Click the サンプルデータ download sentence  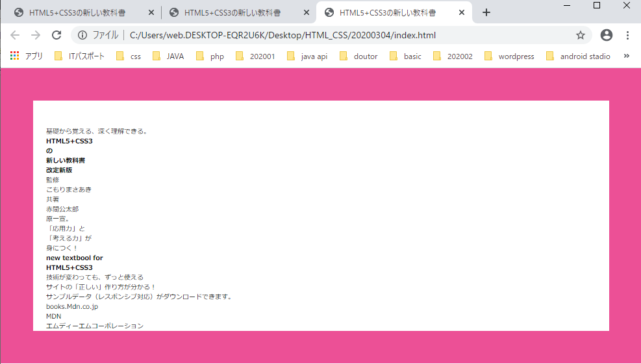point(140,297)
